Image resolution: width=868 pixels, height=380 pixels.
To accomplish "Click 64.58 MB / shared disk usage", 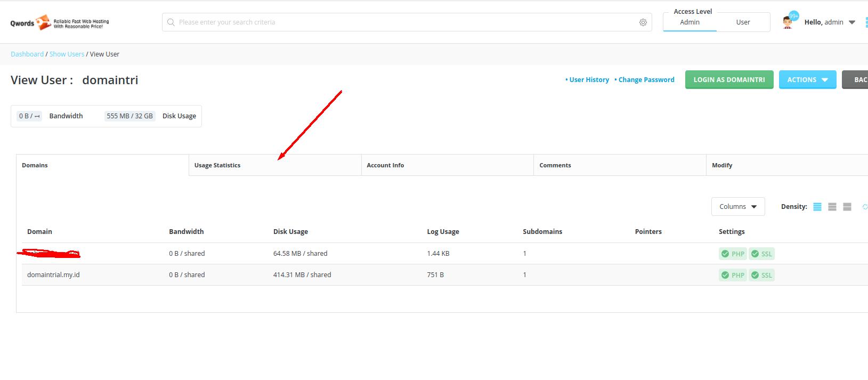I will point(300,253).
